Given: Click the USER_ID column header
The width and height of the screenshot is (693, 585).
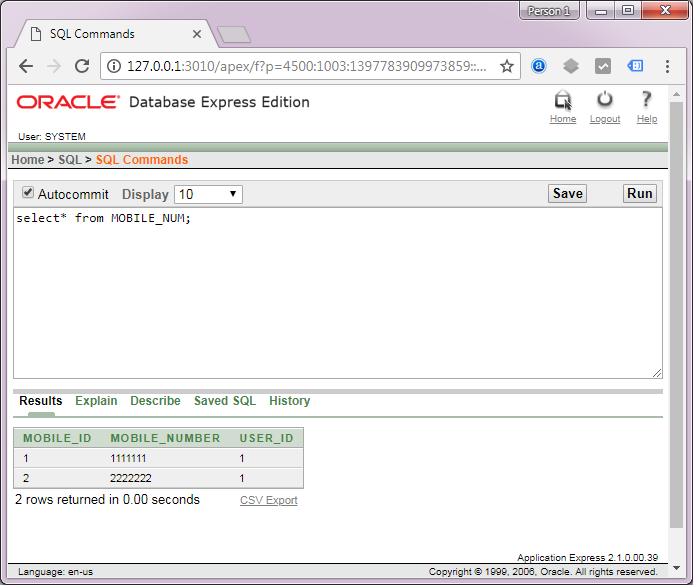Looking at the screenshot, I should pyautogui.click(x=267, y=438).
